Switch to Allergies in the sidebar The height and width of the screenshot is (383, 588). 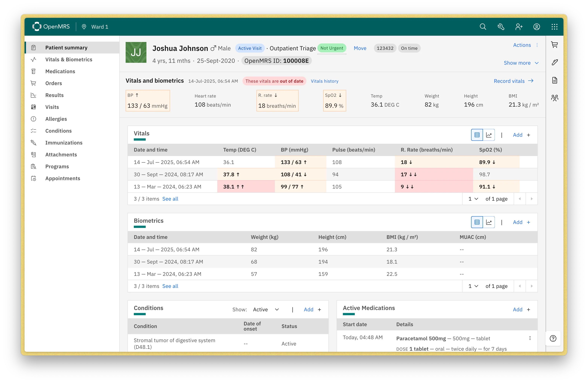(x=56, y=119)
